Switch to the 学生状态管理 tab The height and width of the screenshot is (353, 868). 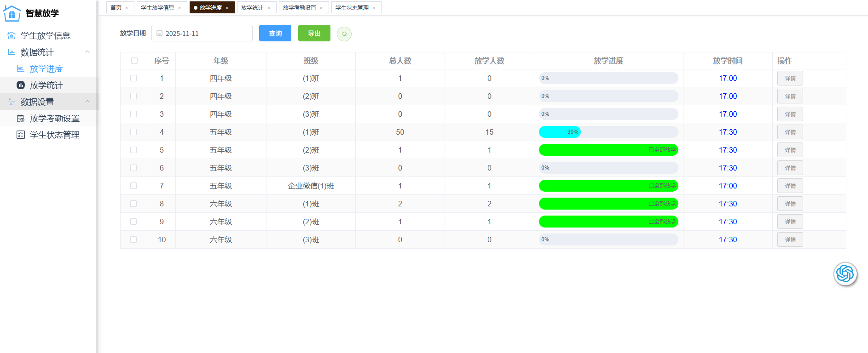pyautogui.click(x=352, y=8)
